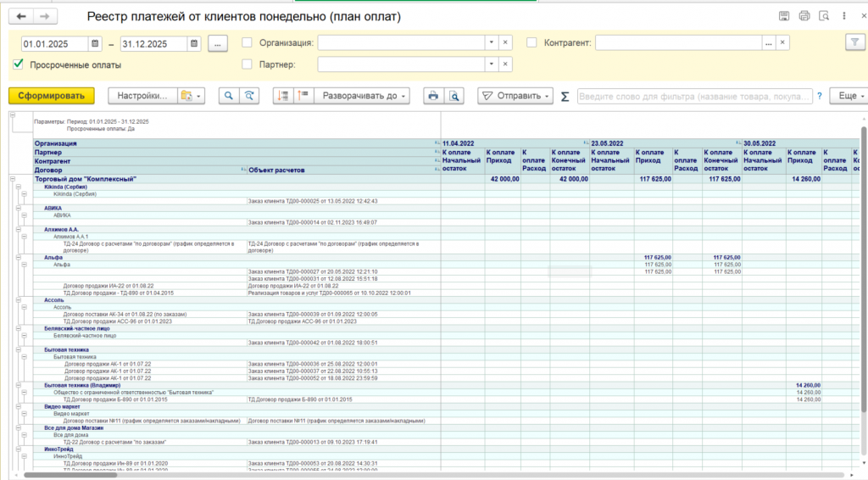Click the back navigation arrow
The image size is (868, 480).
(x=21, y=17)
